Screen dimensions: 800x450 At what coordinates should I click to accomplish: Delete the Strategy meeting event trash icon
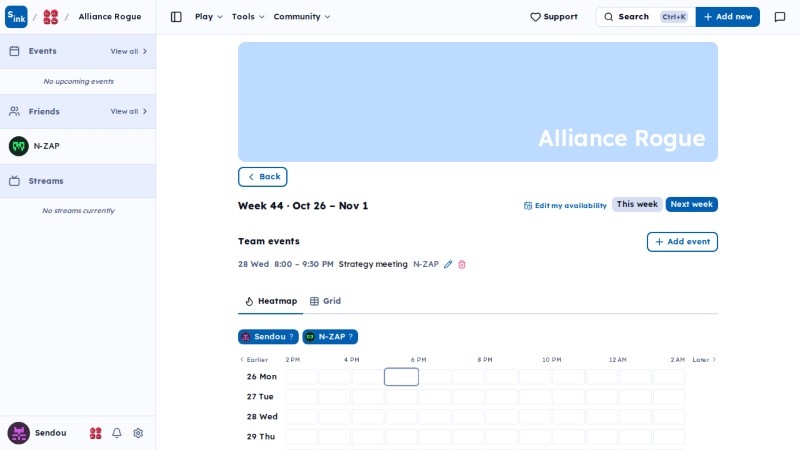462,264
